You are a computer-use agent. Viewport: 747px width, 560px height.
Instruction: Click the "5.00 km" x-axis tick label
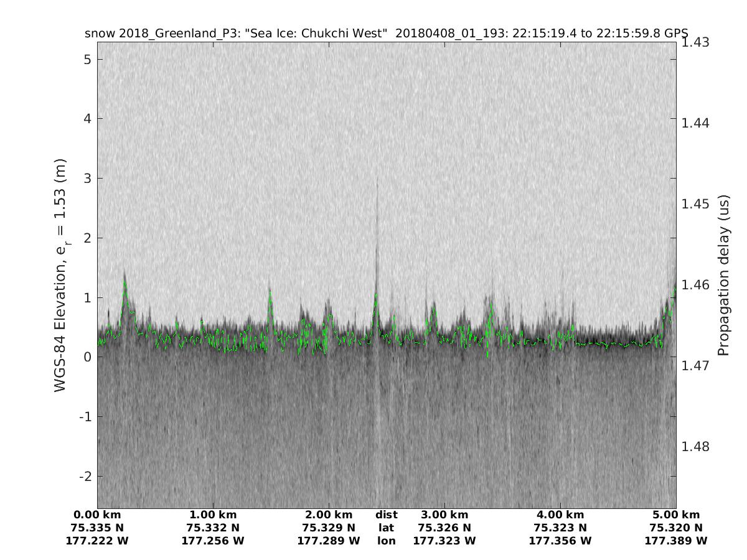(676, 515)
